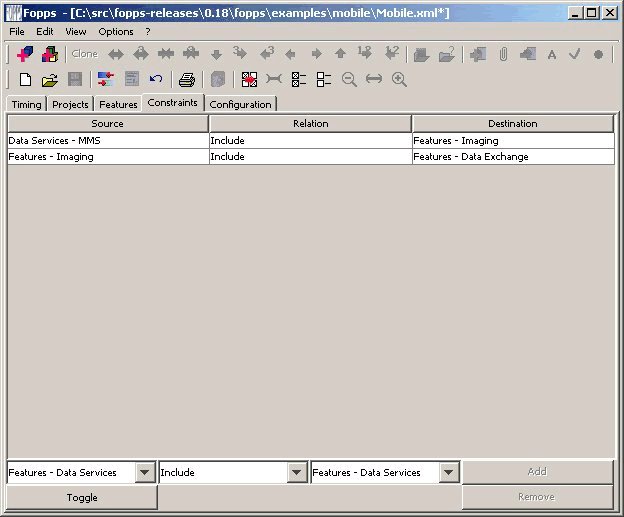The image size is (624, 517).
Task: Open the File menu
Action: [x=17, y=32]
